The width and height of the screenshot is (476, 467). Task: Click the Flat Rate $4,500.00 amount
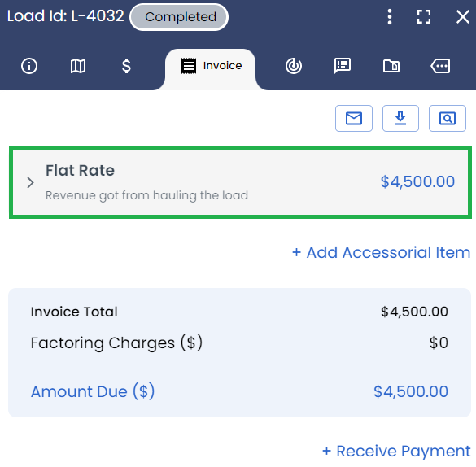[417, 181]
